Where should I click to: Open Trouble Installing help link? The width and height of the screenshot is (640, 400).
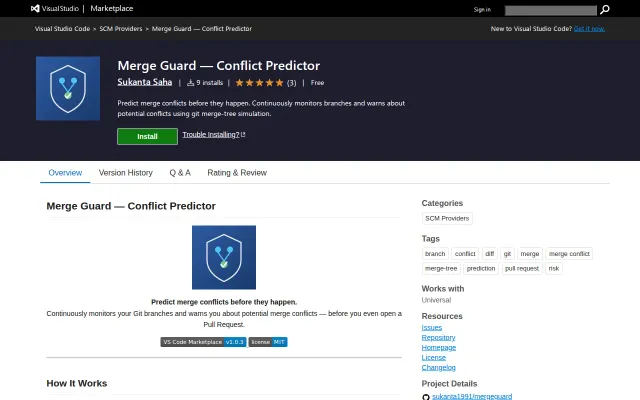pos(211,134)
